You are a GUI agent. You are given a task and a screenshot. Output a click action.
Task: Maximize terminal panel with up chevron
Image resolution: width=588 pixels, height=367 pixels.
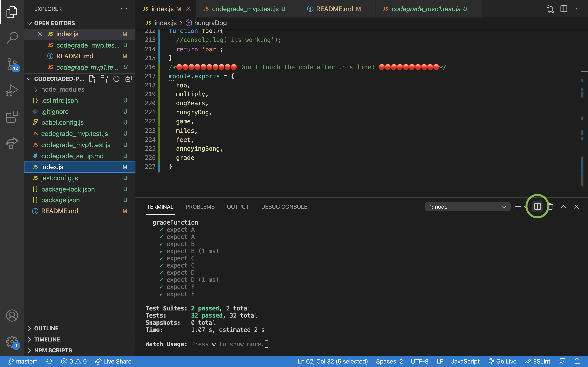[x=563, y=207]
